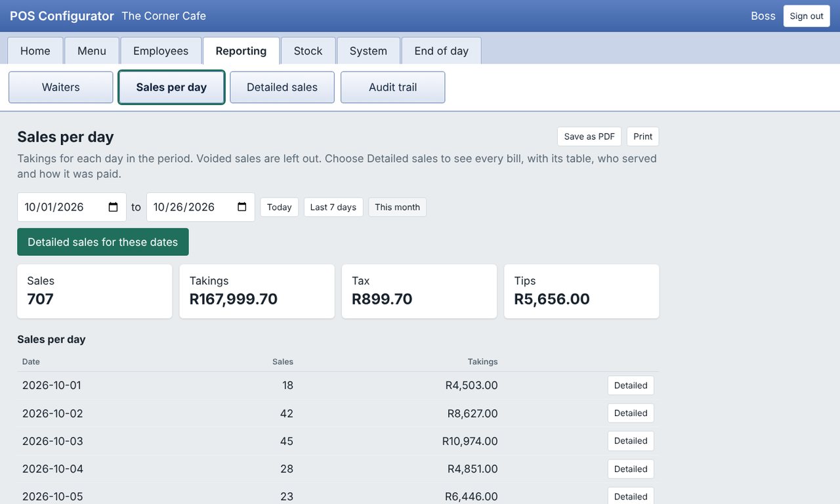Image resolution: width=840 pixels, height=504 pixels.
Task: Click the Takings column header
Action: click(482, 362)
